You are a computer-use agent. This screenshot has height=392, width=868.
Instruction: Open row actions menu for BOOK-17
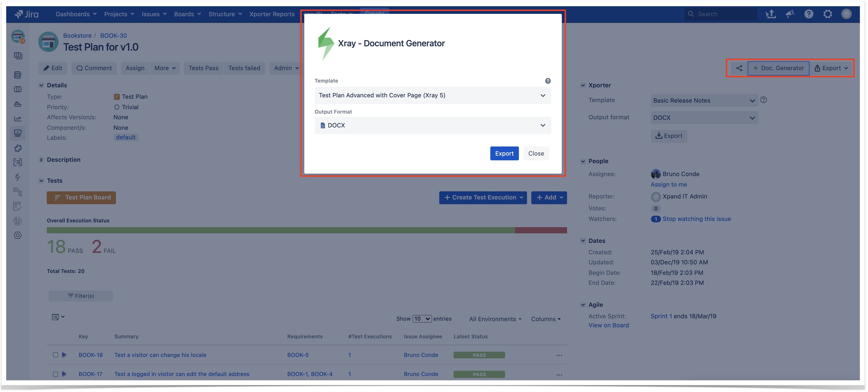click(559, 375)
